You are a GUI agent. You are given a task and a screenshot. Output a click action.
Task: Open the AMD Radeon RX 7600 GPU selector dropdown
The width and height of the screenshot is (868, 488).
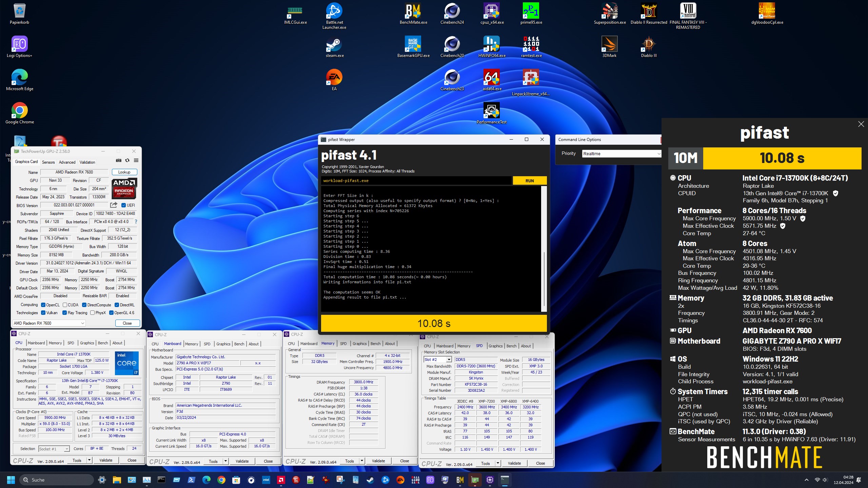49,323
